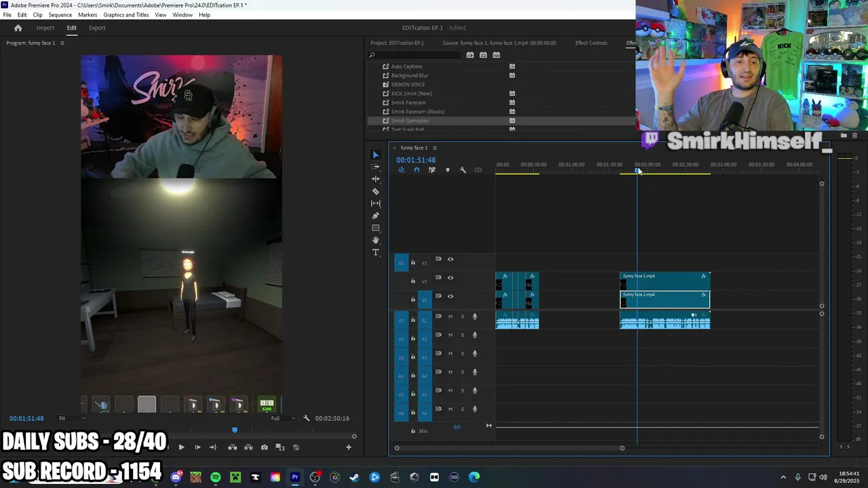Image resolution: width=868 pixels, height=488 pixels.
Task: Click the timeline timecode 00:01:51:48
Action: pos(416,160)
